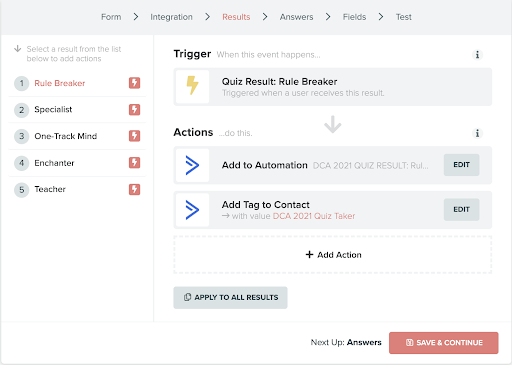Click the number 1 badge for Rule Breaker
Image resolution: width=512 pixels, height=365 pixels.
22,83
